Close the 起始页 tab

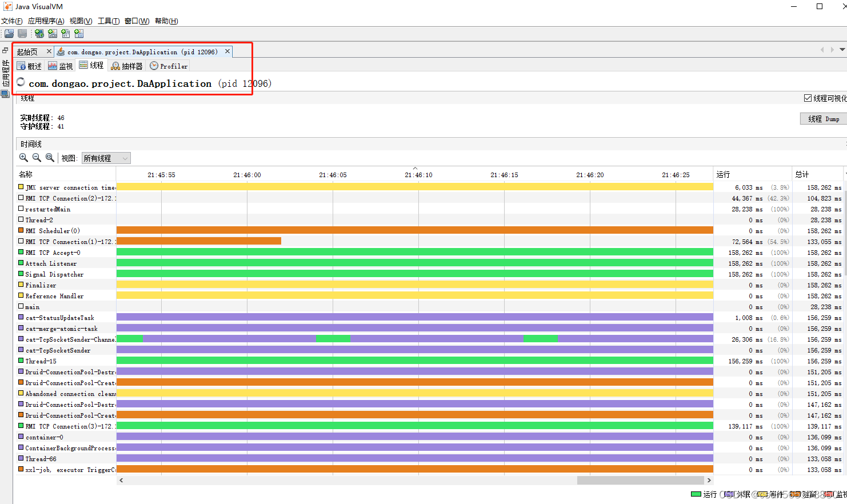(x=49, y=51)
